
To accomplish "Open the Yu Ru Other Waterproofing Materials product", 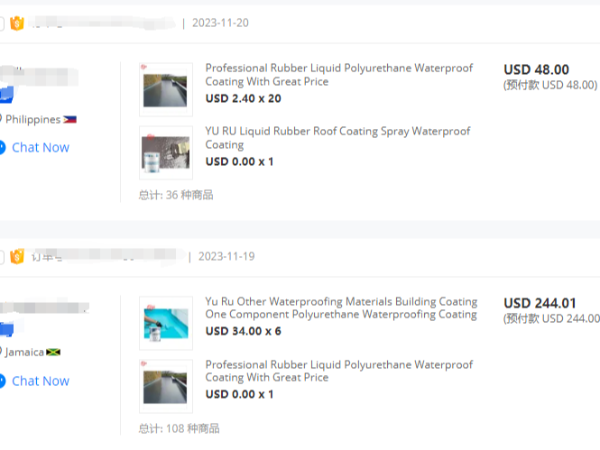I will point(341,308).
